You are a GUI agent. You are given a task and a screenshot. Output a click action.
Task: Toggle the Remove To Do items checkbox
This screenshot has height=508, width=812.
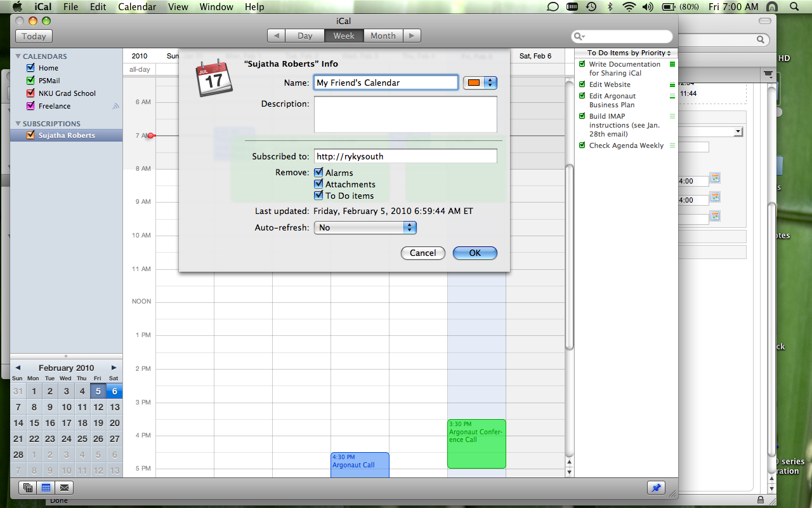click(x=318, y=195)
